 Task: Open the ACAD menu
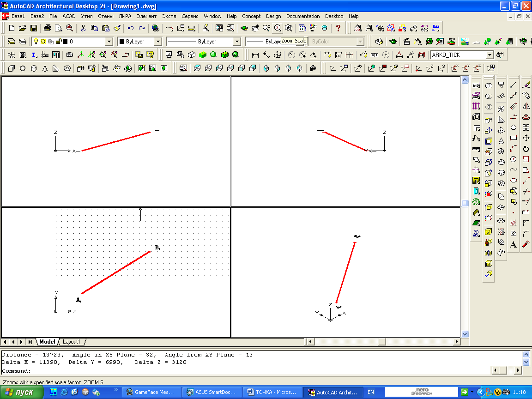click(69, 16)
